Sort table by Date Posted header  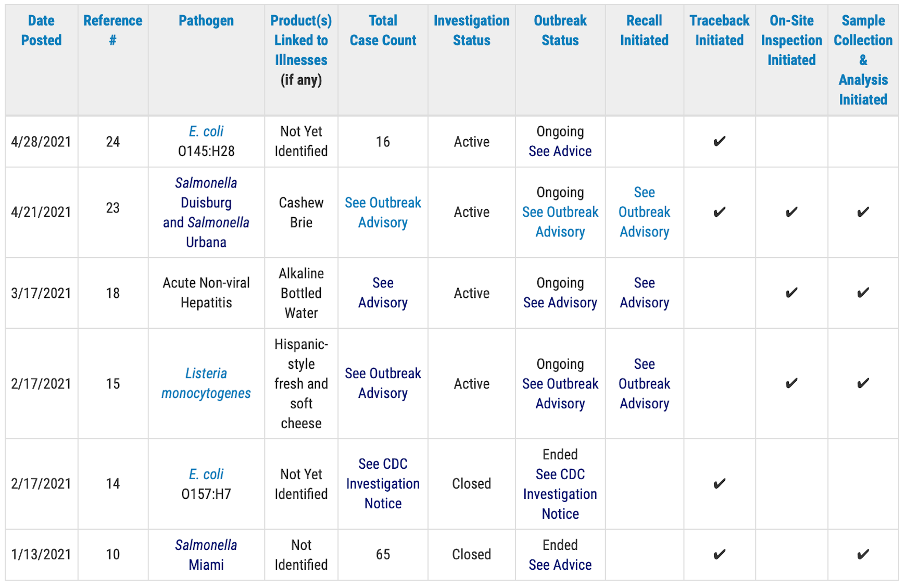click(x=41, y=30)
